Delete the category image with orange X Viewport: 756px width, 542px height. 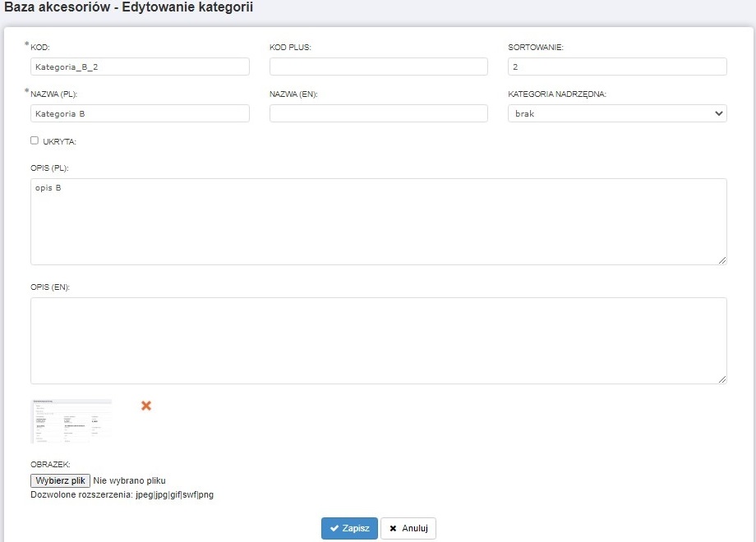point(146,406)
